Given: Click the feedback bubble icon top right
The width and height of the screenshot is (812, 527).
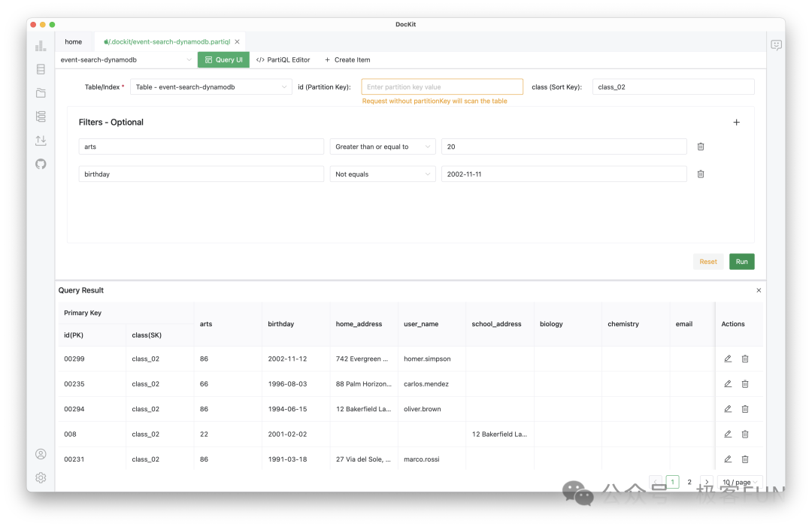Looking at the screenshot, I should 776,45.
